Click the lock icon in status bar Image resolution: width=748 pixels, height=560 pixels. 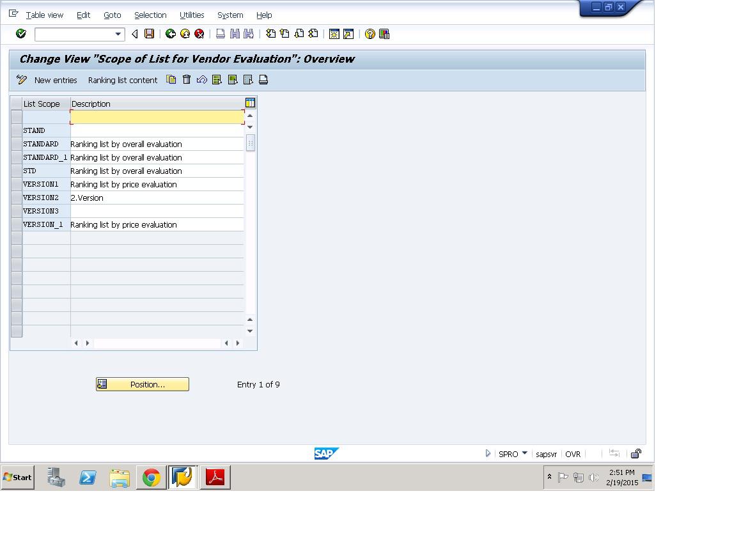click(636, 453)
